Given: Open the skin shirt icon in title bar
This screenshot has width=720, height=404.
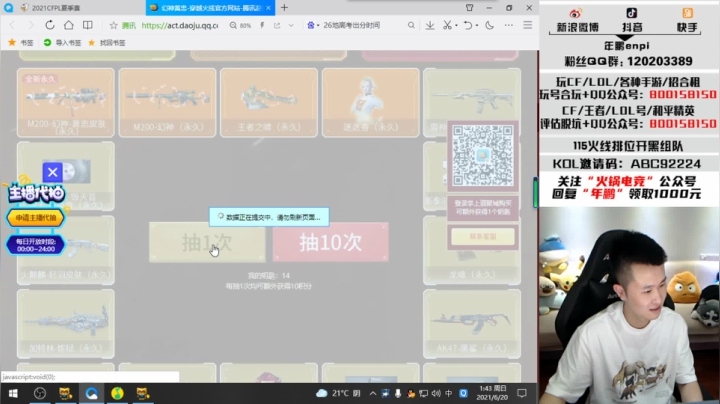Looking at the screenshot, I should [469, 8].
